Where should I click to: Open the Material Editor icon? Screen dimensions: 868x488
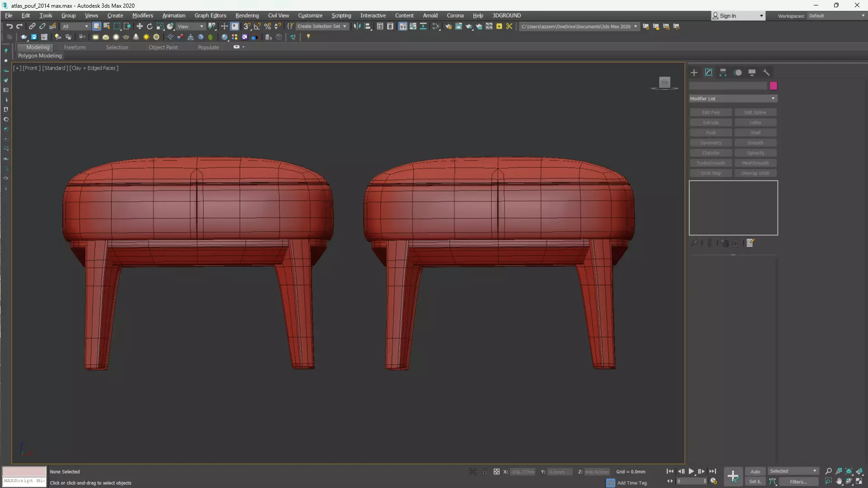(436, 26)
